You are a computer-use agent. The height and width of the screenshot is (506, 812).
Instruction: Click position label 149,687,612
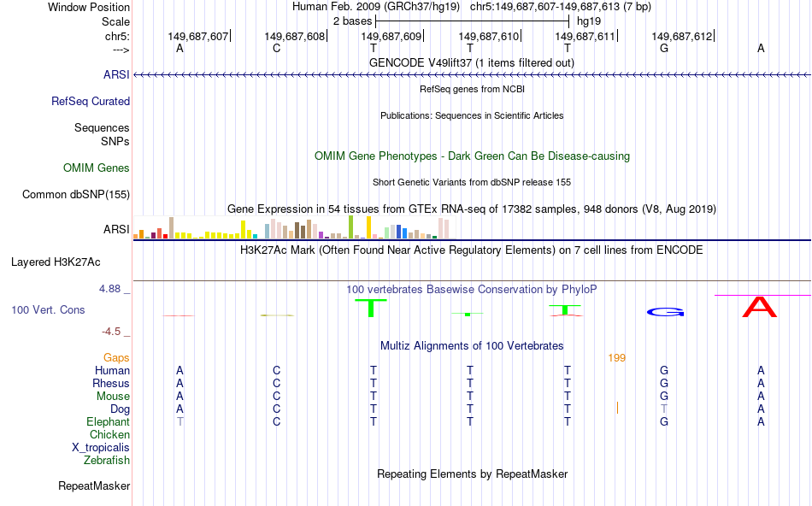click(681, 36)
